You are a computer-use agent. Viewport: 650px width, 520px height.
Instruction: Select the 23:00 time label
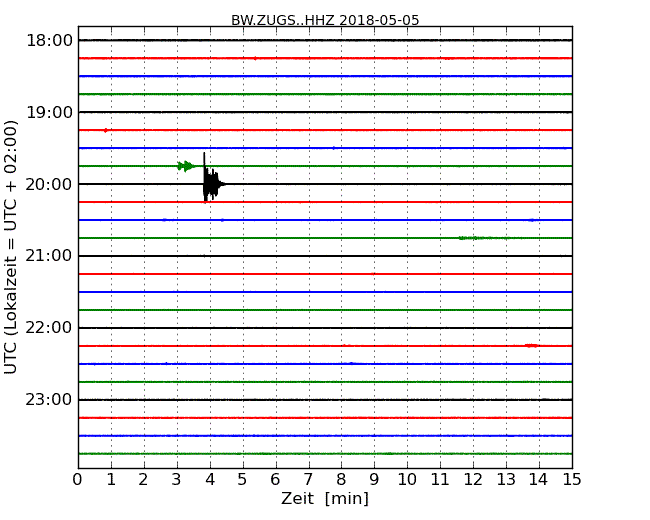point(49,399)
